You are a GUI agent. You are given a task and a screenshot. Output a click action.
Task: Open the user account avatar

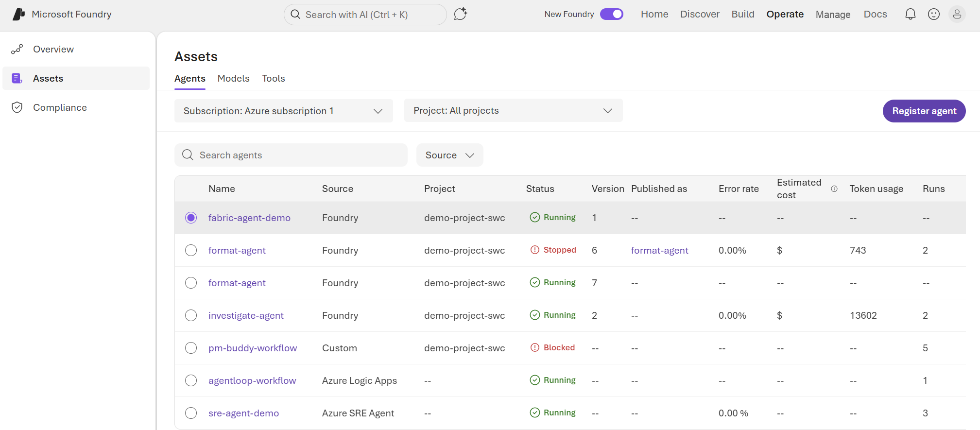coord(957,14)
